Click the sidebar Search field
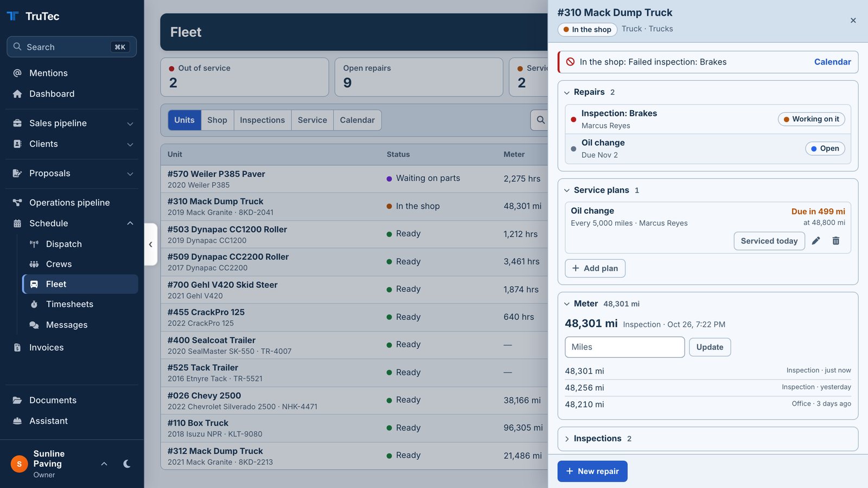This screenshot has height=488, width=868. tap(72, 47)
